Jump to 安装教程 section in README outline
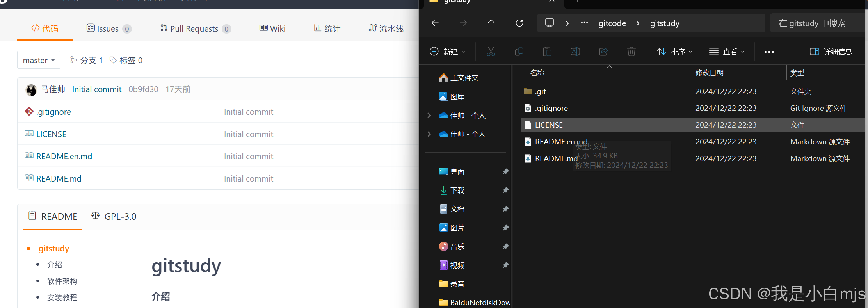This screenshot has height=308, width=868. pyautogui.click(x=62, y=297)
